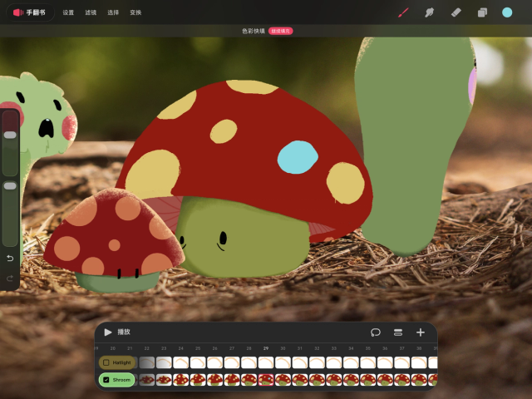Add a new frame with plus icon
532x399 pixels.
(x=421, y=332)
